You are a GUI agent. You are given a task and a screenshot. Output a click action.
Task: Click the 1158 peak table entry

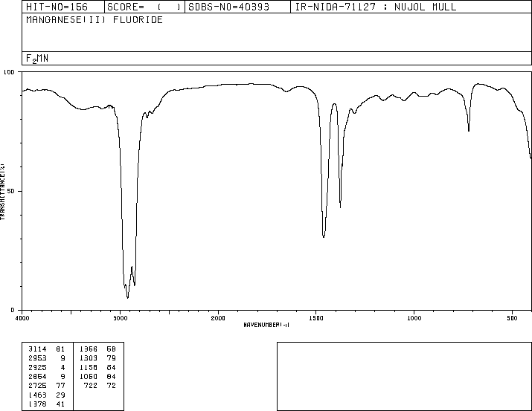coord(89,367)
